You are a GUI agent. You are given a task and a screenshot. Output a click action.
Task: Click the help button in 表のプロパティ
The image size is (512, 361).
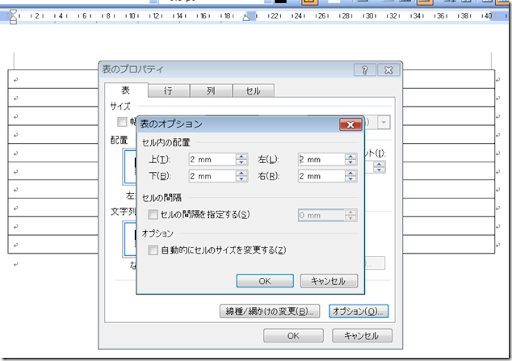[x=365, y=70]
